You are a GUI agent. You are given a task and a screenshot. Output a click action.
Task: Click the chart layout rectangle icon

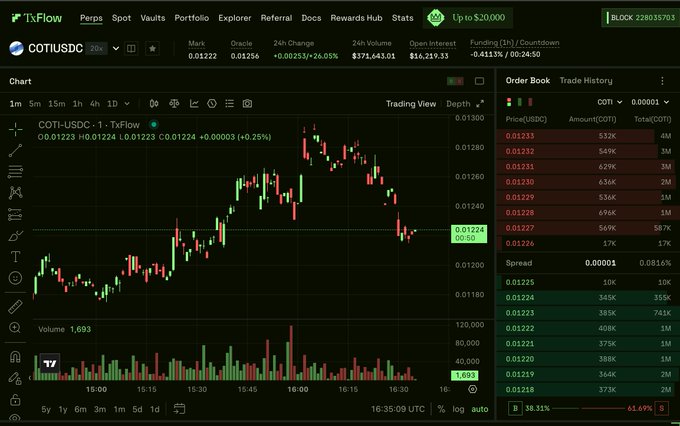[x=479, y=81]
